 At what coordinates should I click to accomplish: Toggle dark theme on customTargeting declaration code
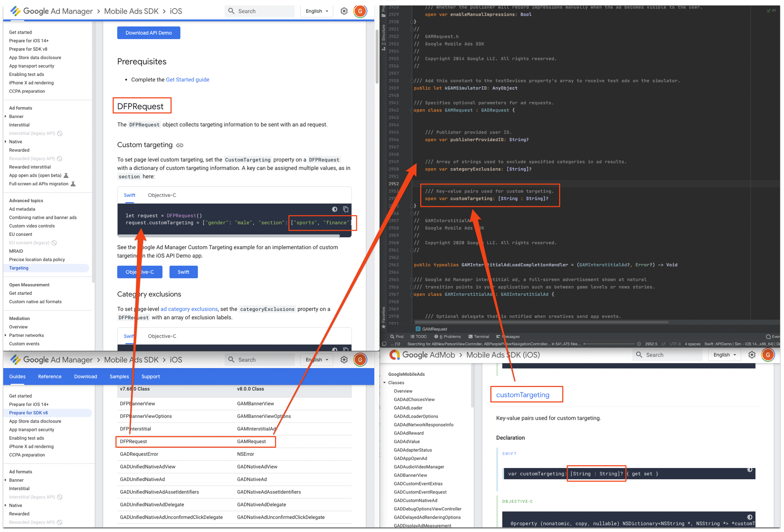pyautogui.click(x=750, y=470)
